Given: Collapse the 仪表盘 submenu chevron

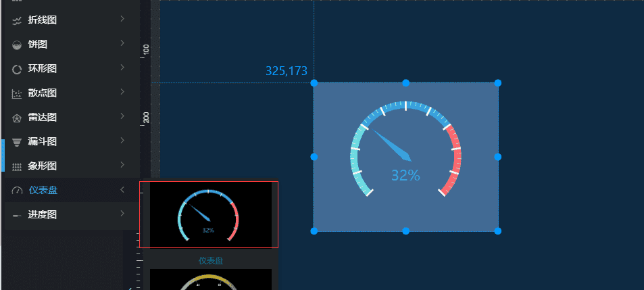Looking at the screenshot, I should pyautogui.click(x=122, y=189).
